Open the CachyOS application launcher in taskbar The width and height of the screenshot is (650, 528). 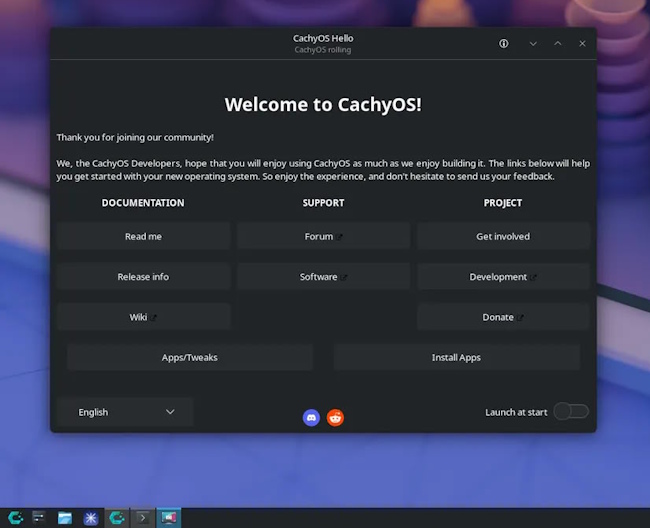(x=15, y=518)
